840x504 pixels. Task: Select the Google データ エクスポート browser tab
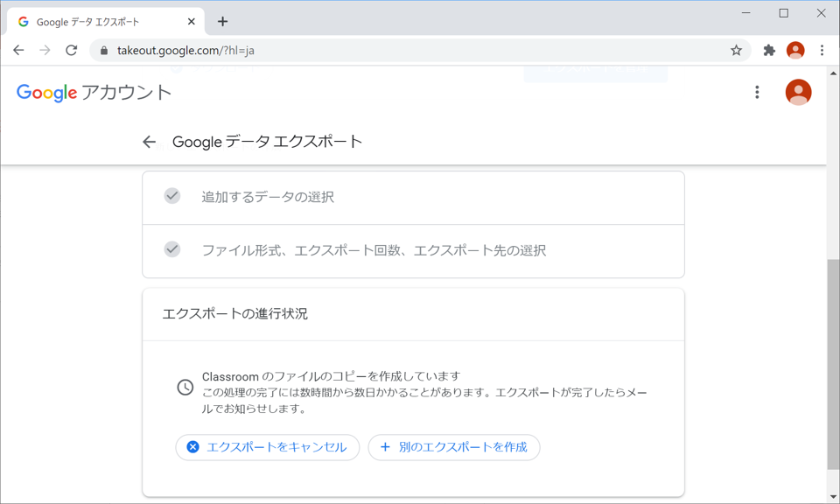coord(106,22)
